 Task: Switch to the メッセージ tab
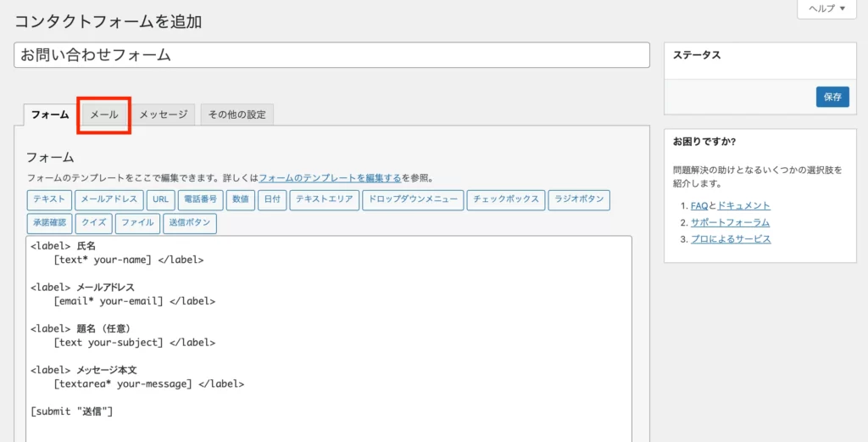(163, 115)
